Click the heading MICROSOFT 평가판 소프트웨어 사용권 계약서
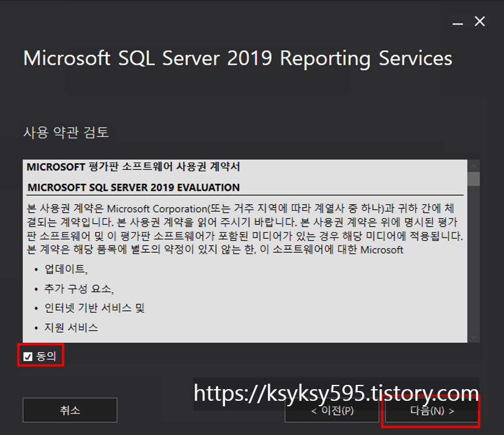 point(133,167)
